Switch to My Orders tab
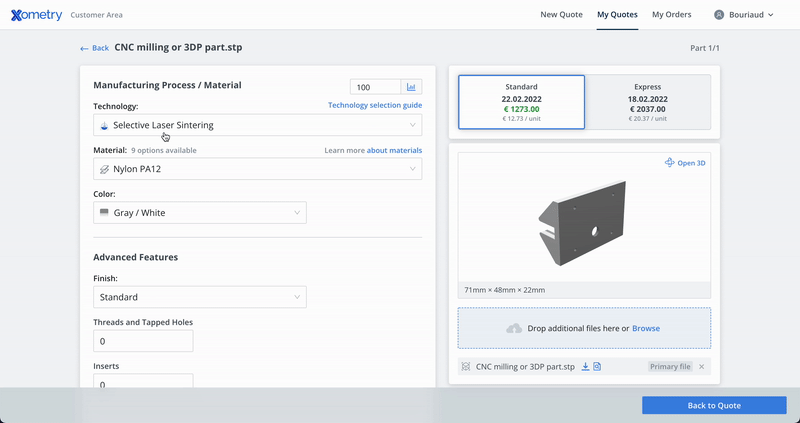 (x=671, y=15)
